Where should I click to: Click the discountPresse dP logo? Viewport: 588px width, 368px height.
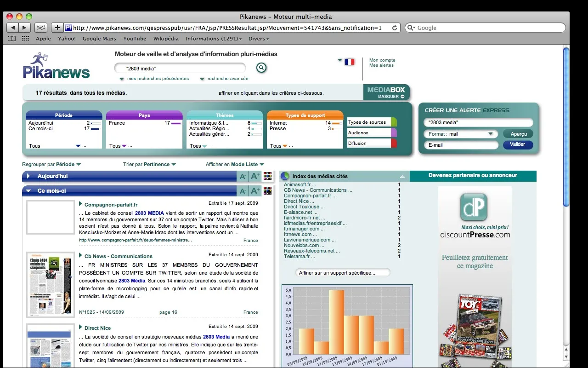[474, 207]
